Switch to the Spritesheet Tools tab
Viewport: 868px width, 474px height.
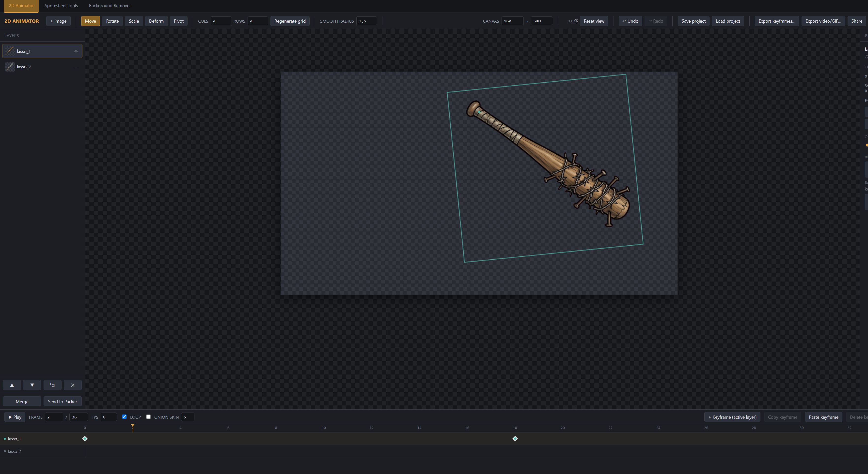(61, 6)
